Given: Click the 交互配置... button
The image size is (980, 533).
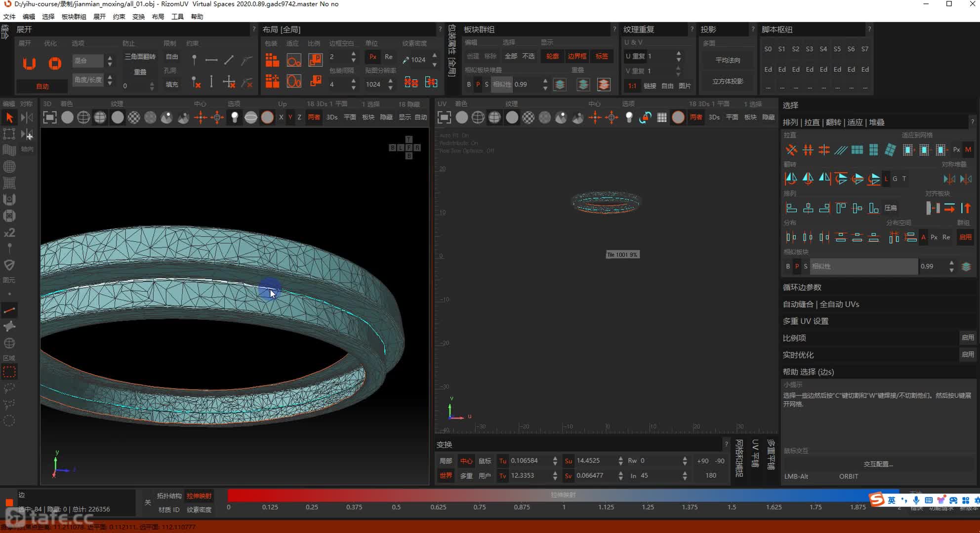Looking at the screenshot, I should tap(878, 464).
